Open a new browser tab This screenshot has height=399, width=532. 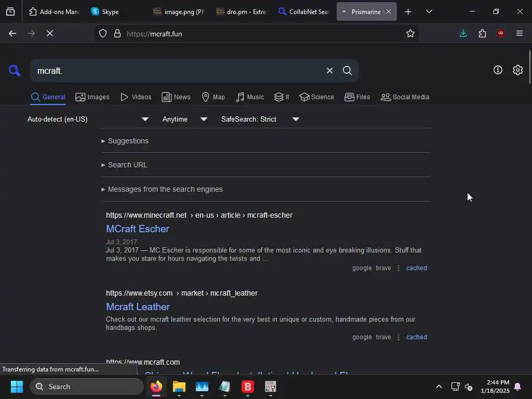pos(408,12)
